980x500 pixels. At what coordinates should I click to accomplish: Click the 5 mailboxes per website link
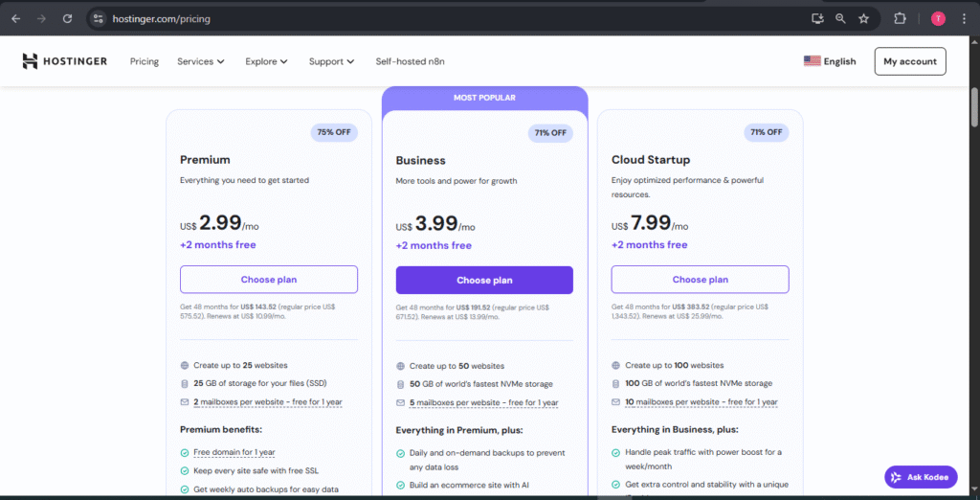point(483,403)
